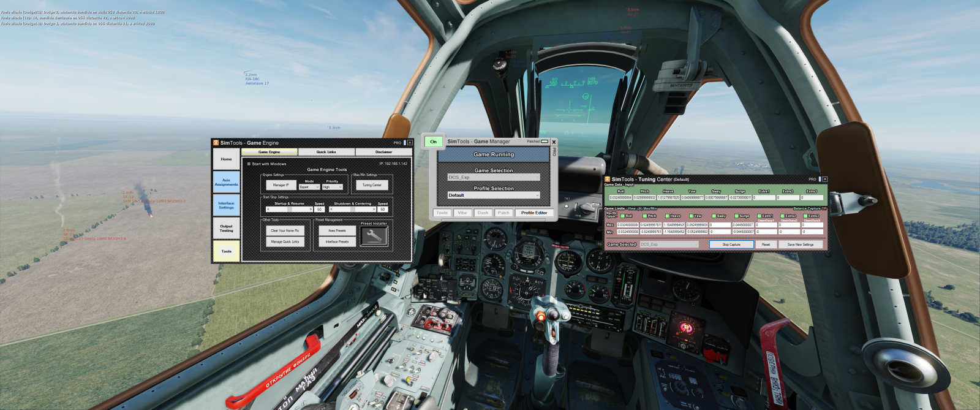Viewport: 980px width, 410px height.
Task: Click the Vibe button in Game Manager
Action: point(462,213)
